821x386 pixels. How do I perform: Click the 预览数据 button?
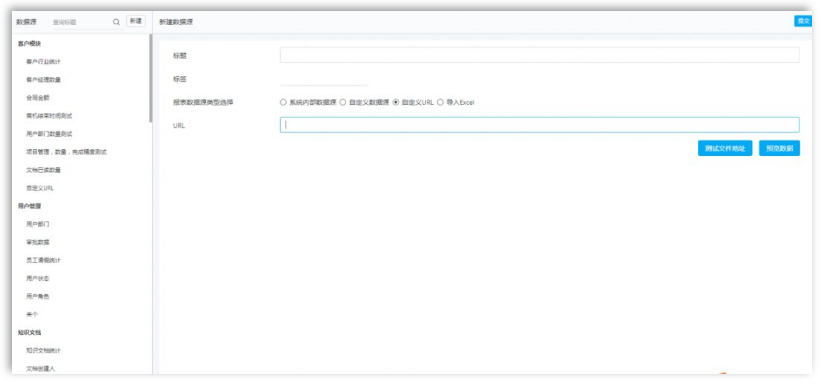tap(779, 148)
